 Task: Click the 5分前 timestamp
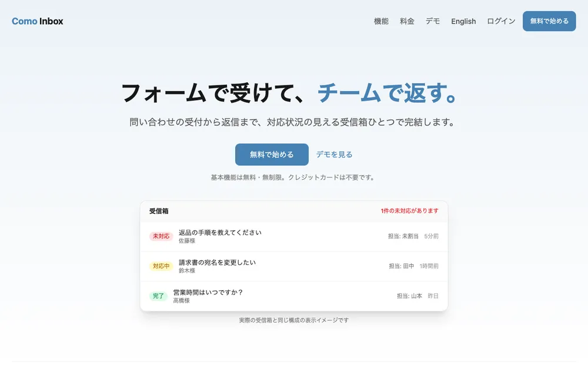pyautogui.click(x=431, y=236)
